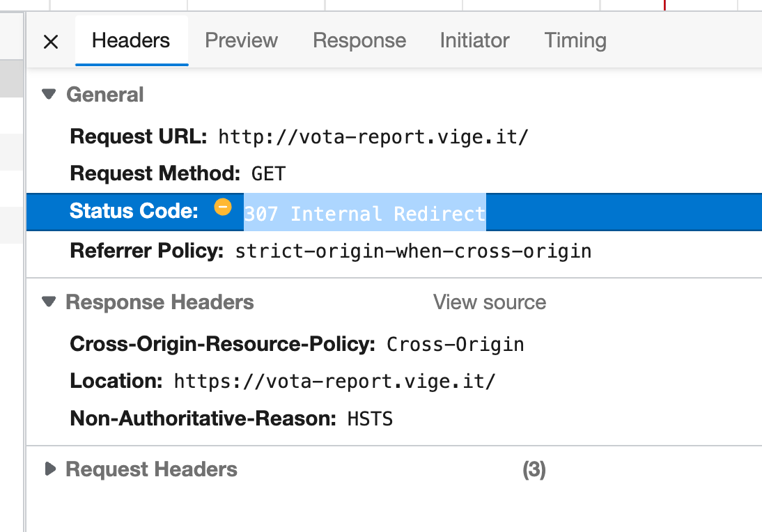Switch to the Preview tab

(x=241, y=40)
